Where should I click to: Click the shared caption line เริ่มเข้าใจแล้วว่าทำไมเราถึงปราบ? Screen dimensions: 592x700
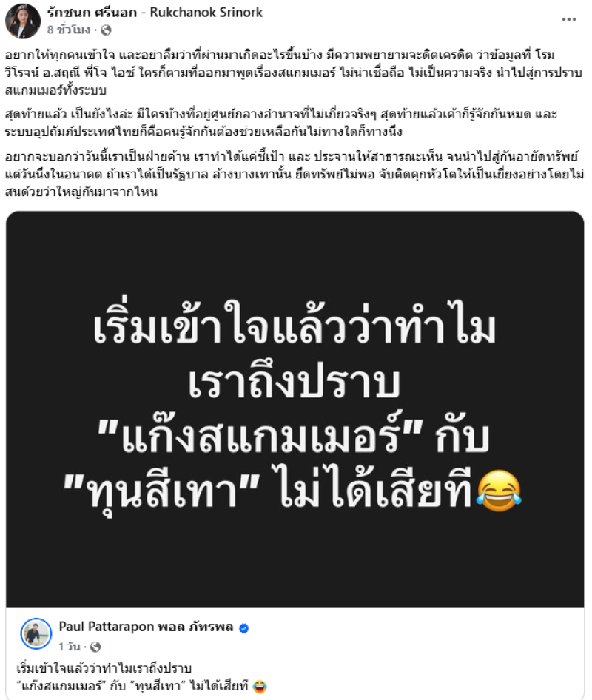104,668
